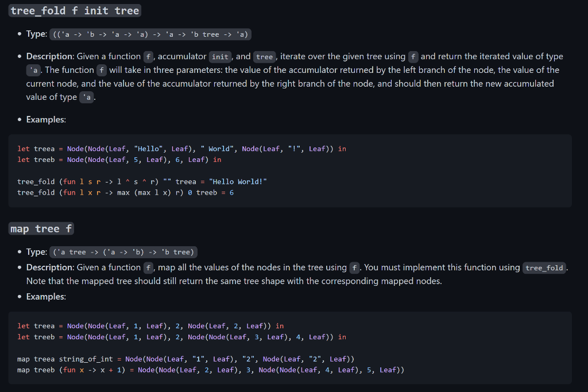The image size is (588, 392).
Task: Click the Type label under tree_fold
Action: click(x=35, y=34)
